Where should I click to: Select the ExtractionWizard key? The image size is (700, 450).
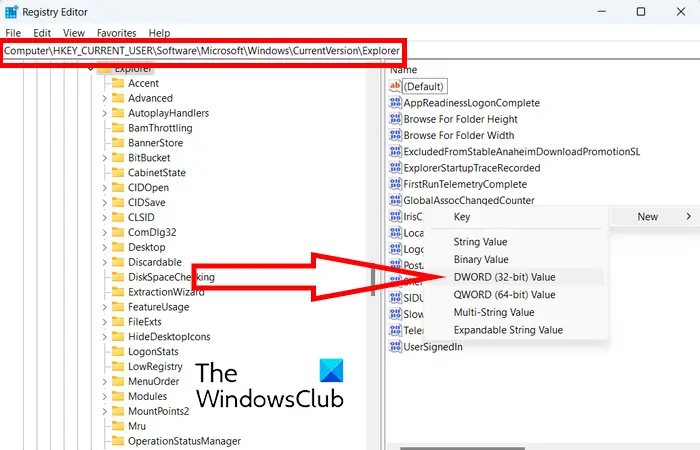166,292
